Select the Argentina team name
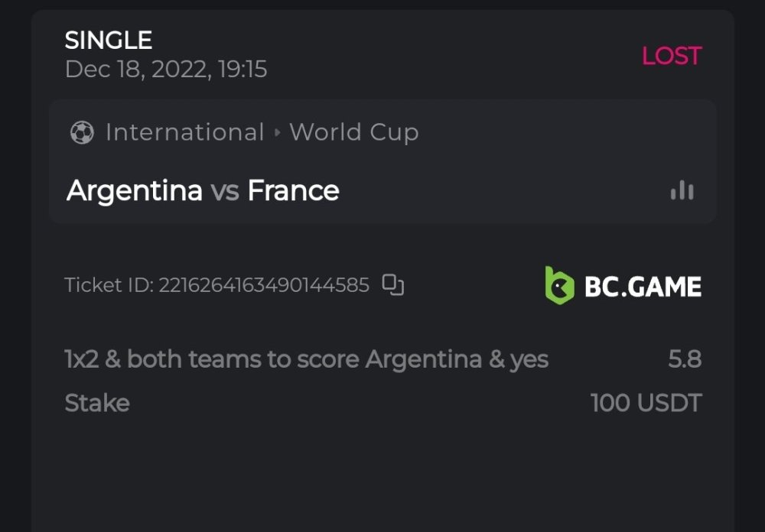Viewport: 765px width, 532px height. (135, 190)
